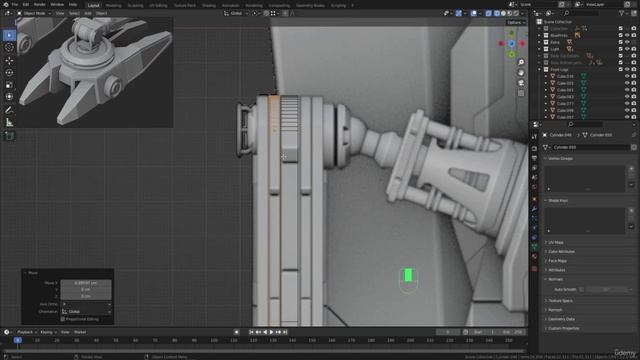The image size is (640, 360).
Task: Select the Rotate tool
Action: [9, 73]
